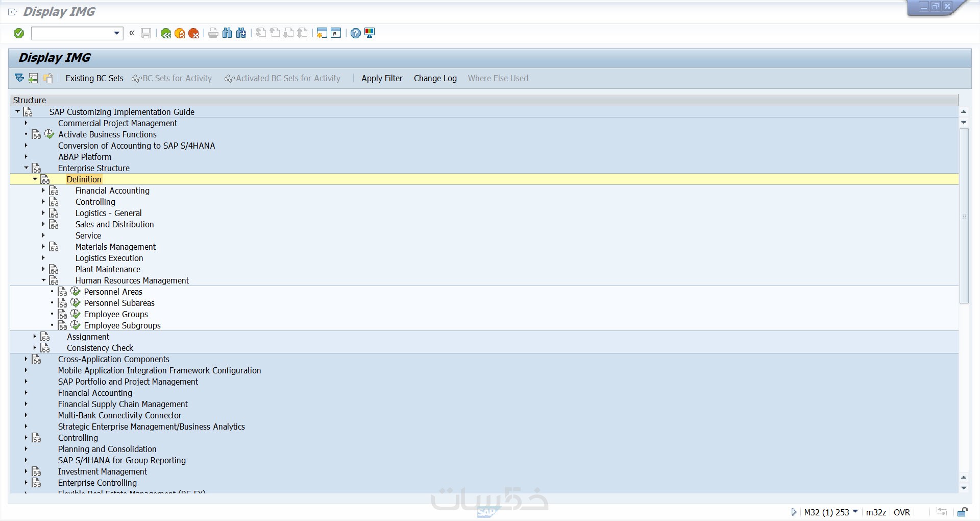This screenshot has width=980, height=521.
Task: Expand the Logistics Execution node
Action: tap(43, 258)
